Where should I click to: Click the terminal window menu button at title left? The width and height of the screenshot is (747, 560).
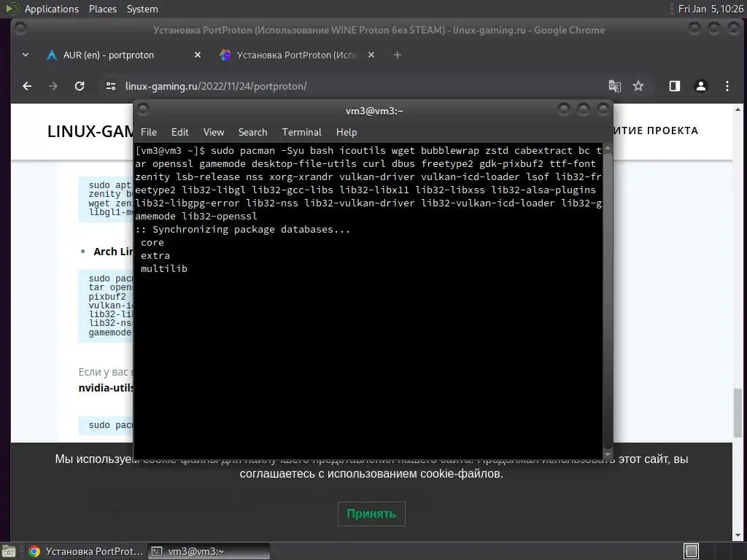pyautogui.click(x=144, y=110)
